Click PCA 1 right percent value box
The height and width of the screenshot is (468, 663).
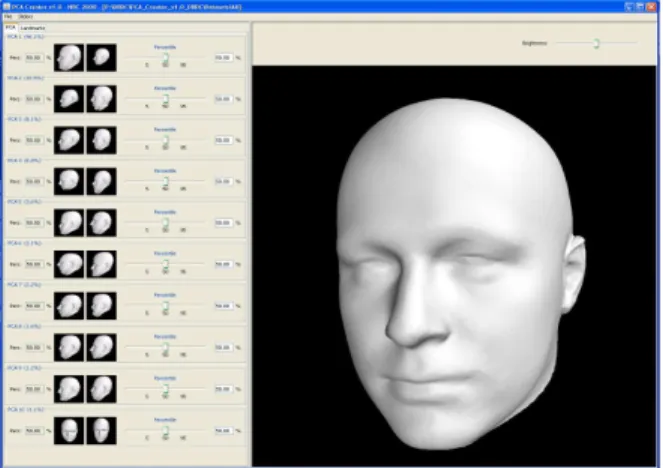tap(223, 57)
